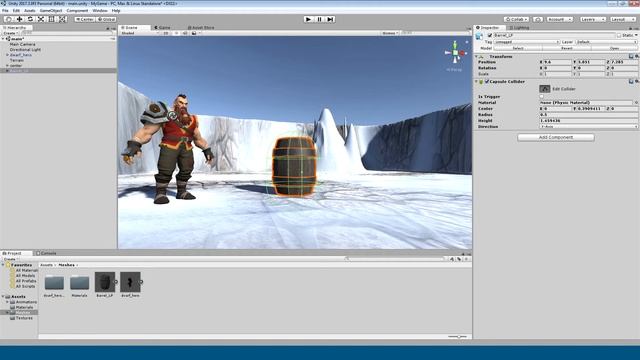Click the model Select button
This screenshot has width=640, height=360.
tap(518, 48)
